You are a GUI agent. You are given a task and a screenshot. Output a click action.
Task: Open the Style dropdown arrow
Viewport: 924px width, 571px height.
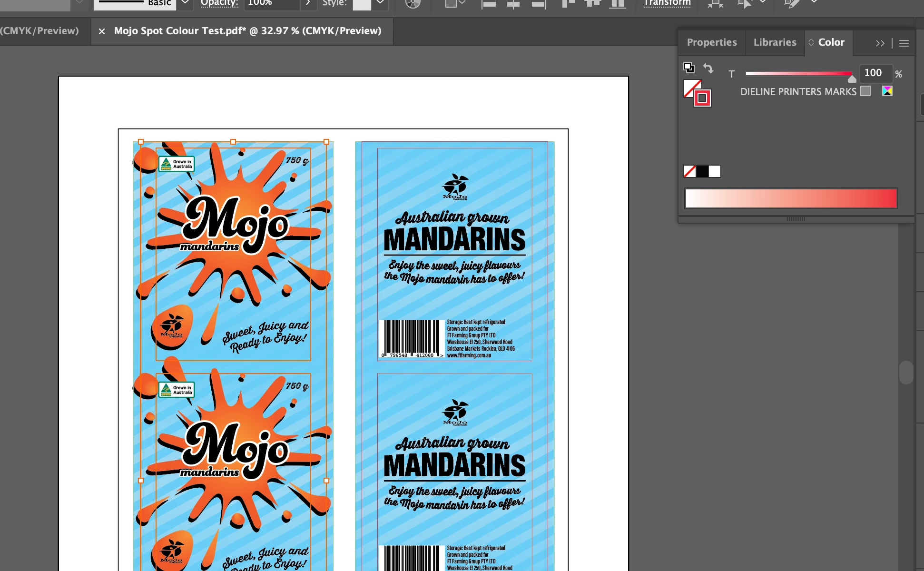(380, 4)
